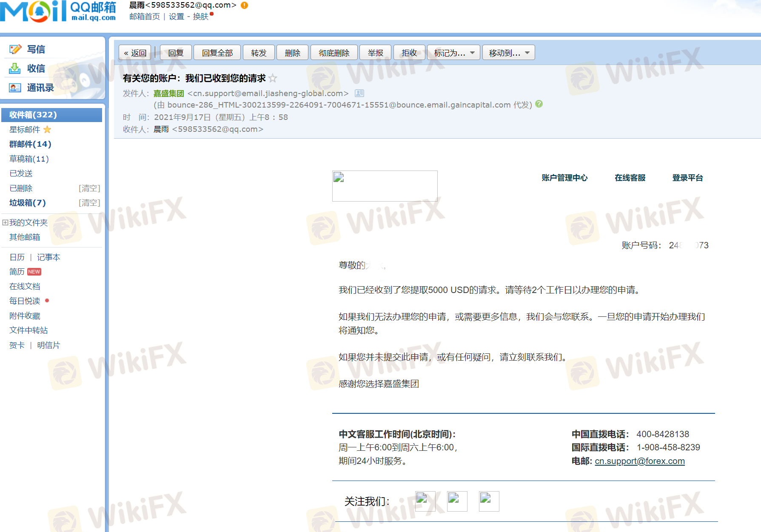This screenshot has width=761, height=532.
Task: Click the 举报 report button
Action: pyautogui.click(x=376, y=53)
